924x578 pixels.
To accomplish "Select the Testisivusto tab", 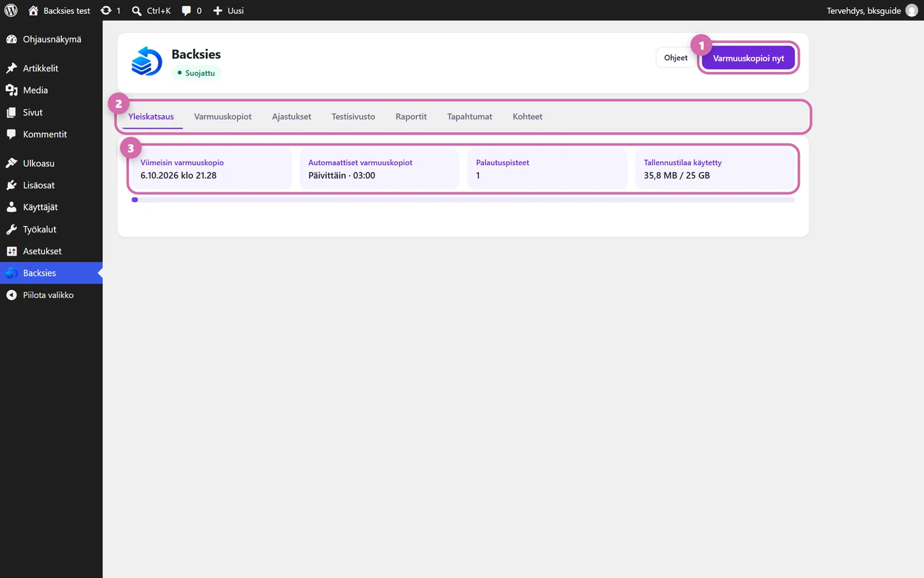I will coord(353,117).
